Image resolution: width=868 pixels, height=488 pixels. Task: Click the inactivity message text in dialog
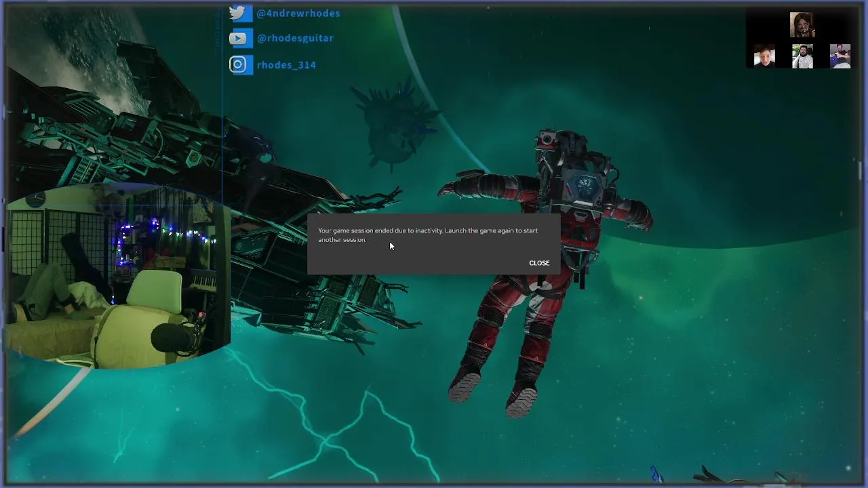428,235
